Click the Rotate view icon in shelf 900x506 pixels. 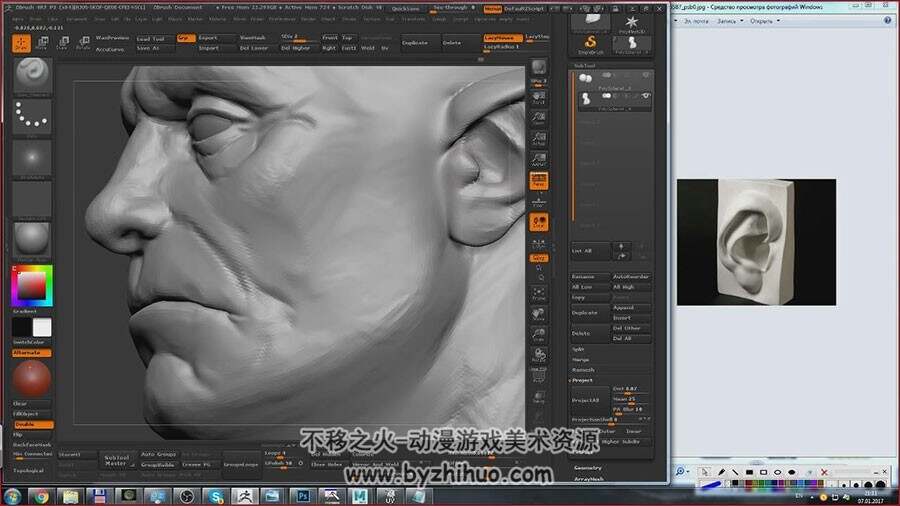(538, 355)
